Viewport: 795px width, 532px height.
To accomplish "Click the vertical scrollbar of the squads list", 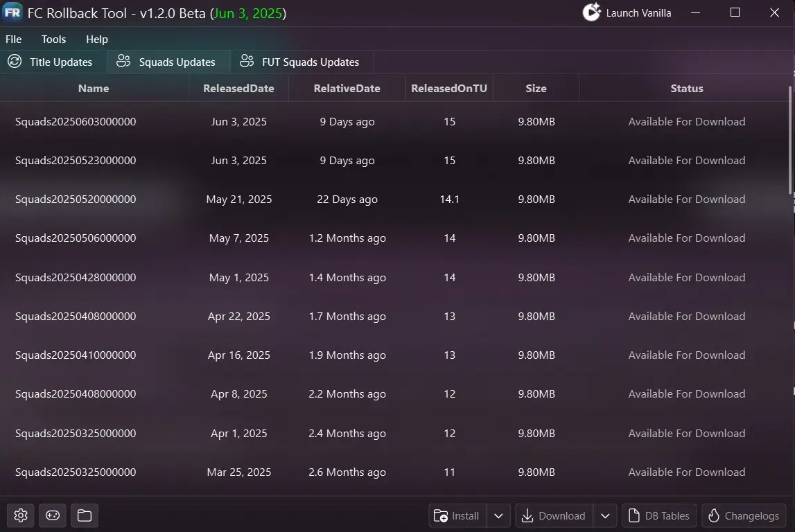I will [x=790, y=141].
